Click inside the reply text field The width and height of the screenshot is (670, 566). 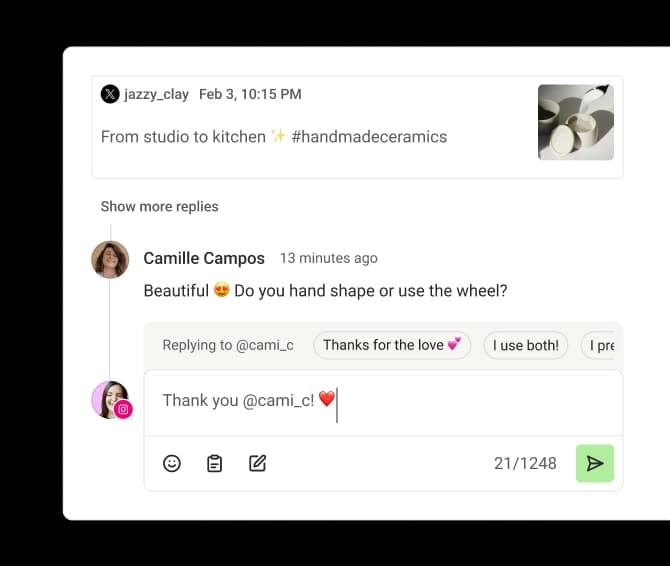click(x=383, y=403)
